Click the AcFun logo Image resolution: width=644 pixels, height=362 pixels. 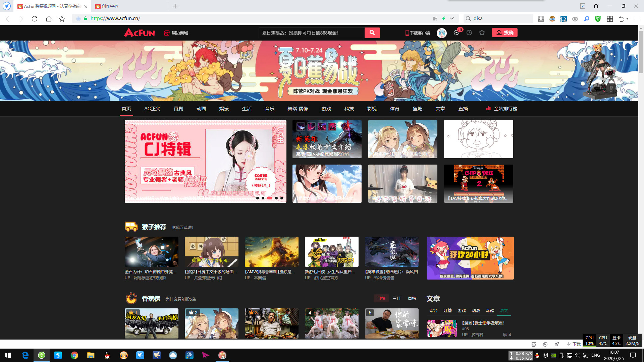(140, 33)
